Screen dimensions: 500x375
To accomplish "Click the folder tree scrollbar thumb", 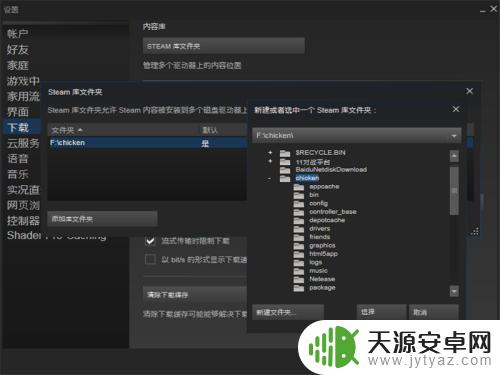I will (454, 190).
